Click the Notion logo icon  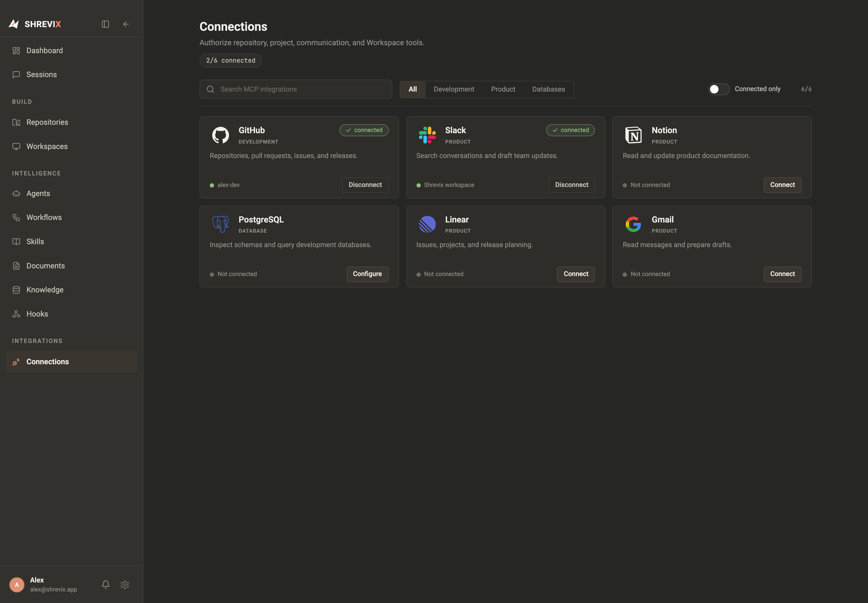pyautogui.click(x=633, y=135)
